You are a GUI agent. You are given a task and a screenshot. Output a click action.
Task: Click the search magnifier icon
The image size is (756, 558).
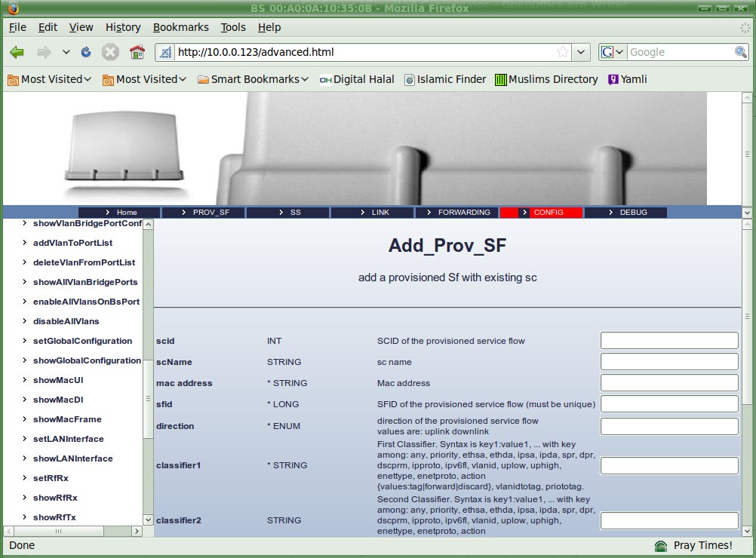[741, 52]
